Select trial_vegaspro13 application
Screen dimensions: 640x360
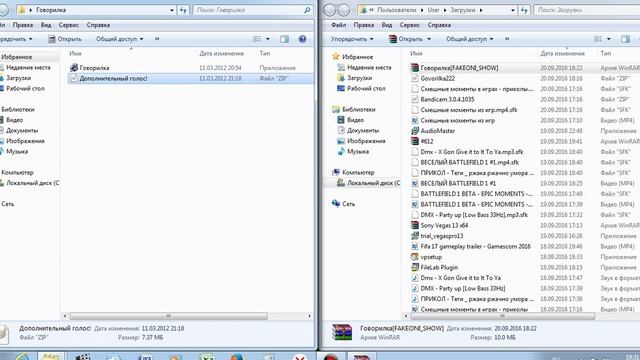pos(442,236)
